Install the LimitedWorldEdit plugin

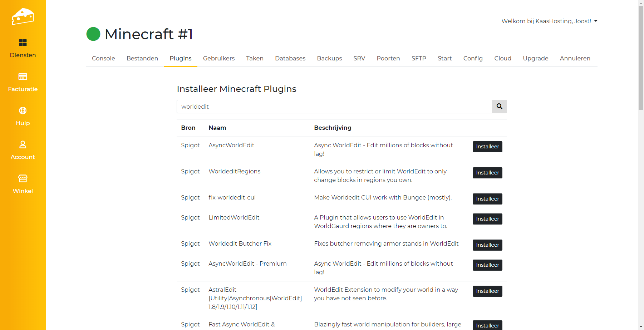pyautogui.click(x=487, y=219)
